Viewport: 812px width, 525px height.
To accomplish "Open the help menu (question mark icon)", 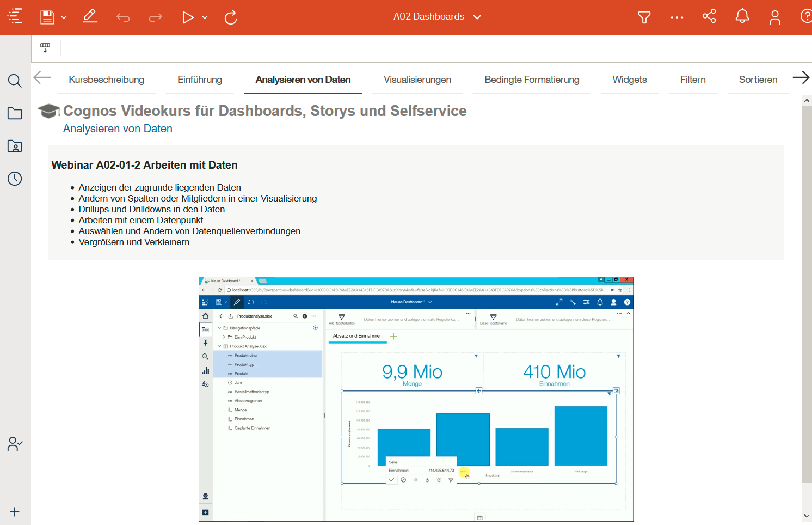I will click(x=806, y=16).
